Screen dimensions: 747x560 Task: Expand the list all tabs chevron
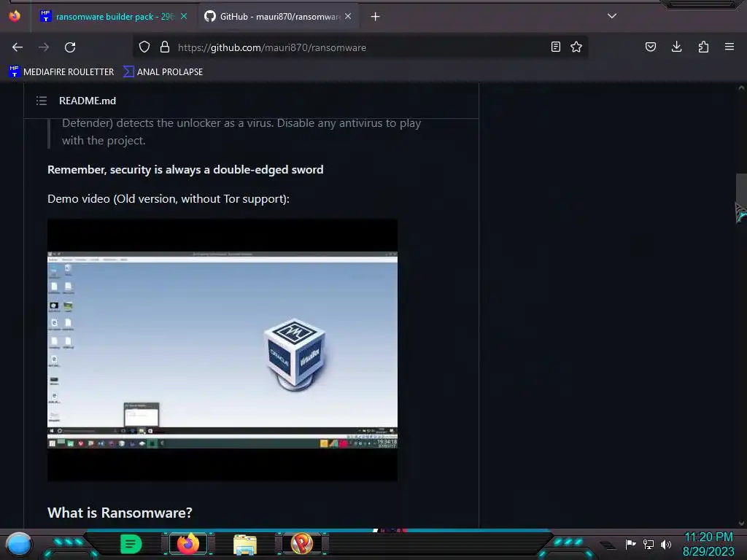point(612,16)
